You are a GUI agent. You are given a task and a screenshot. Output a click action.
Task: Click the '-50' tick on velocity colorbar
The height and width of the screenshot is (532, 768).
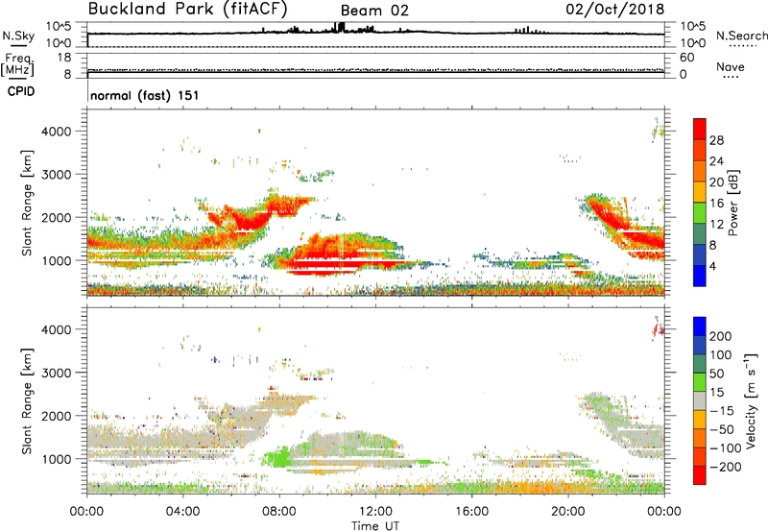[722, 429]
